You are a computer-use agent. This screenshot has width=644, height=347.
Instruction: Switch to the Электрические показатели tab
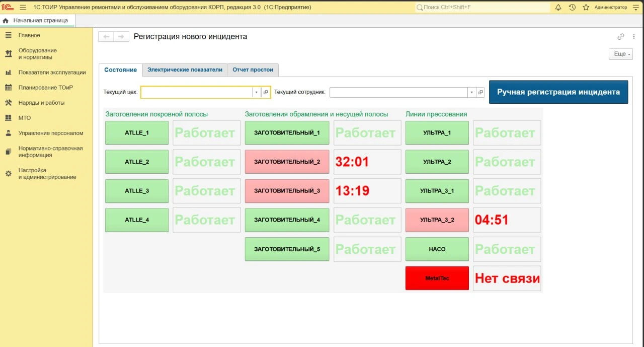click(x=185, y=70)
